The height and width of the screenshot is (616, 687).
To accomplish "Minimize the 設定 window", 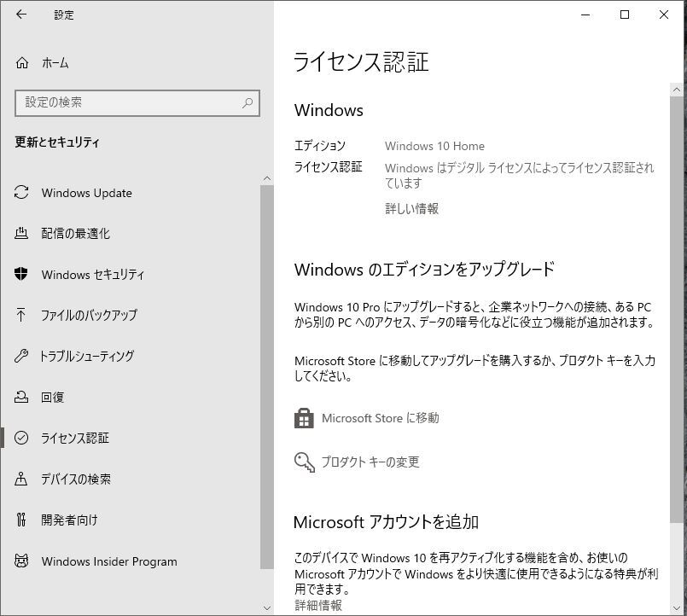I will 585,15.
